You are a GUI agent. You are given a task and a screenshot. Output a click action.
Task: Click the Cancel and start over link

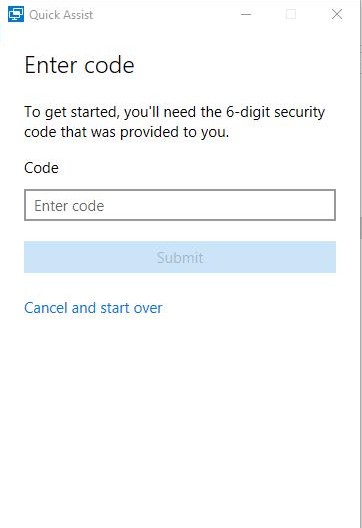93,308
